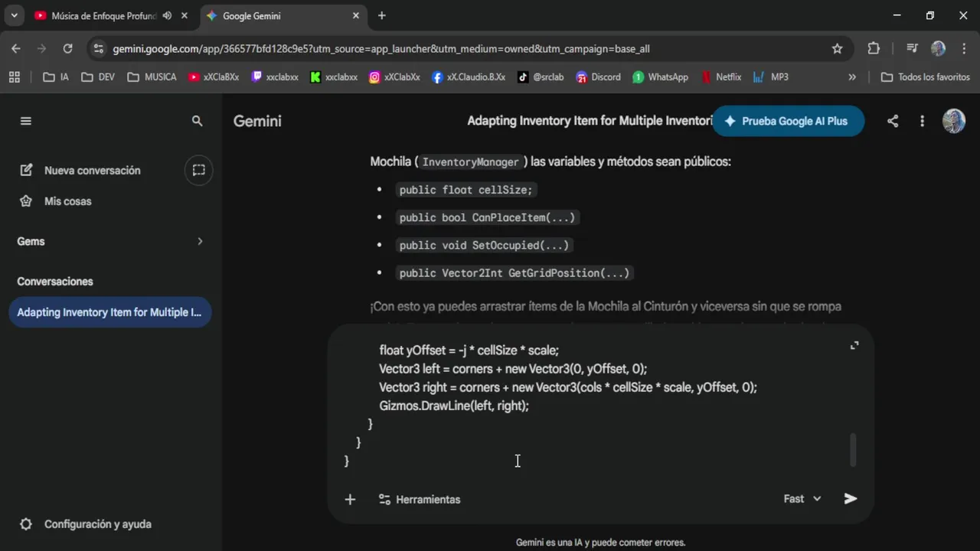Open Configuración y ayuda settings

[97, 524]
